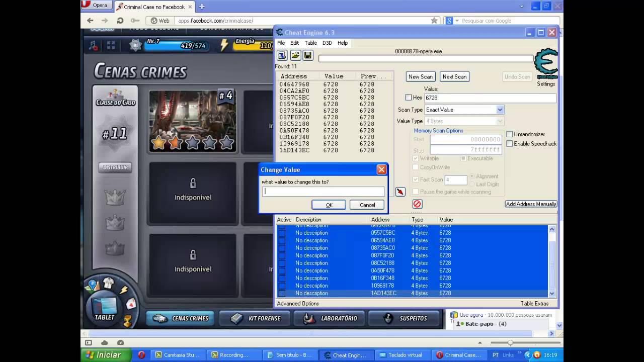Screen dimensions: 644x362
Task: Click Add Address Manually button
Action: 531,204
